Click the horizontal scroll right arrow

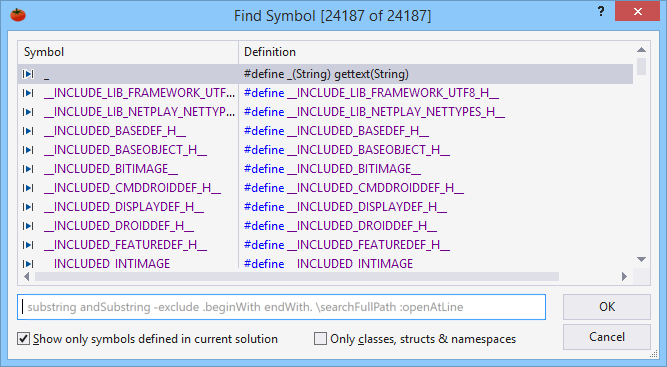[x=624, y=277]
